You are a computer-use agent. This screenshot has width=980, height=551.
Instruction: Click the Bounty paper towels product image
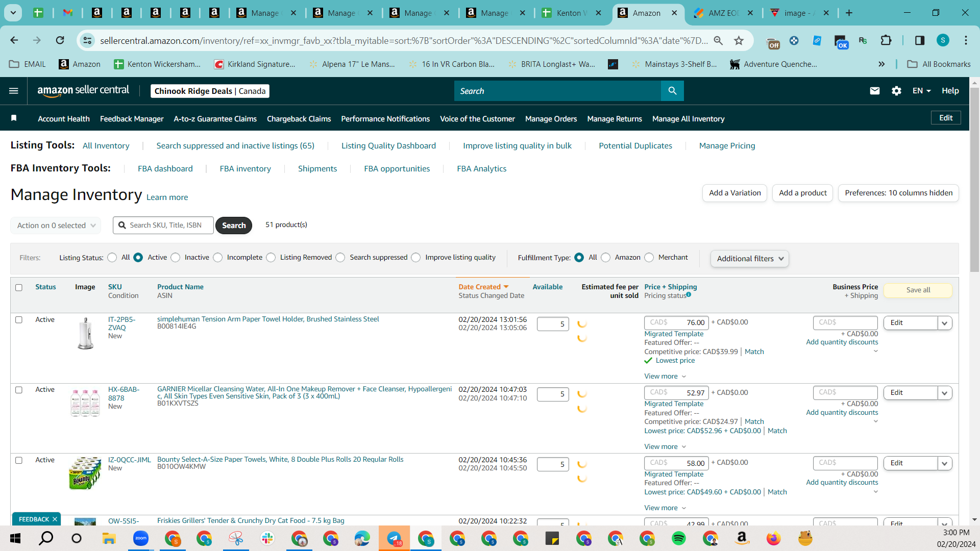(85, 473)
